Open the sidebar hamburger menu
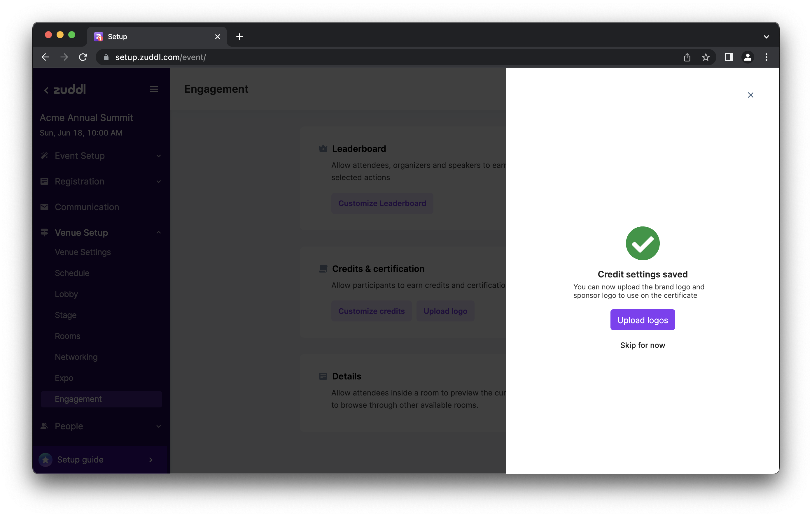812x517 pixels. tap(154, 89)
